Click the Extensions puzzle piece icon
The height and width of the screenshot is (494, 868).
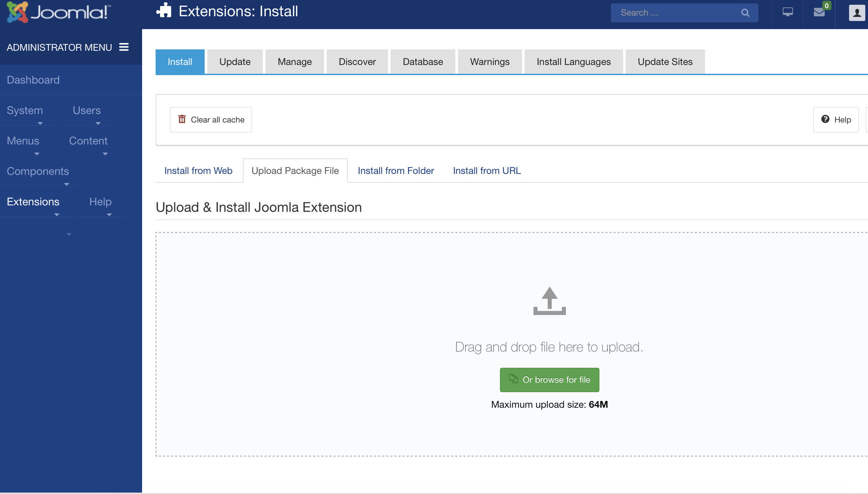coord(164,11)
